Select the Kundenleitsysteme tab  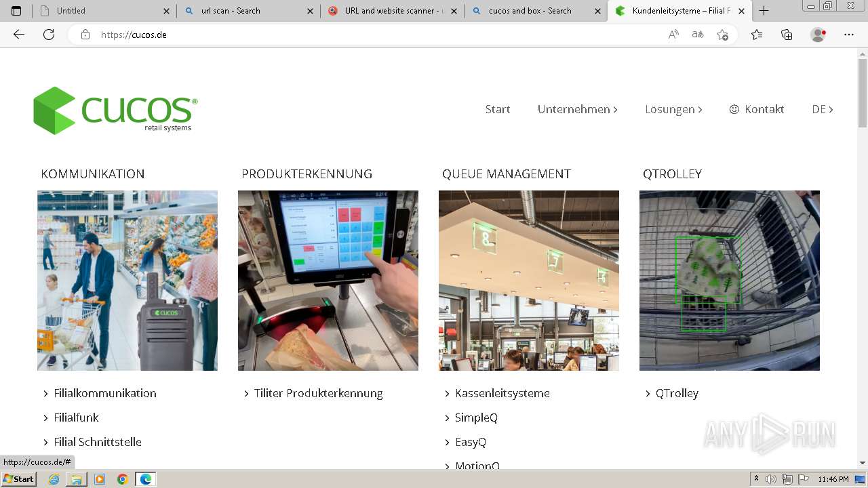tap(680, 11)
